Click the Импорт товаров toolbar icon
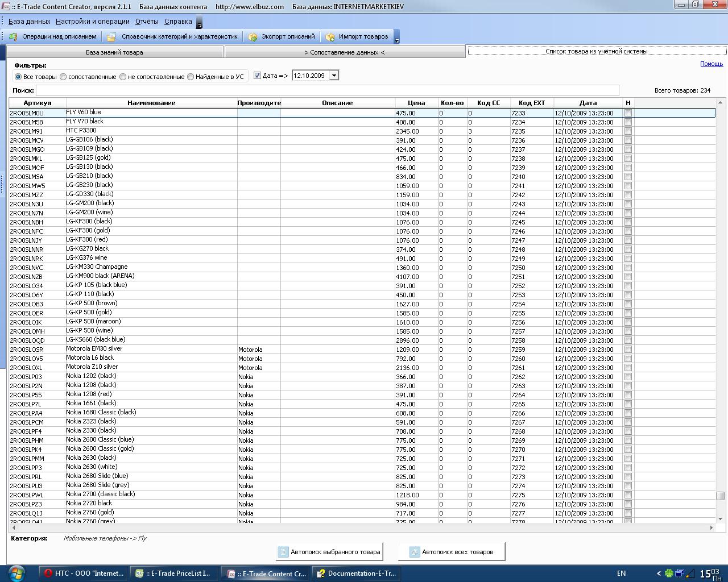Screen dimensions: 728x582 coord(330,37)
